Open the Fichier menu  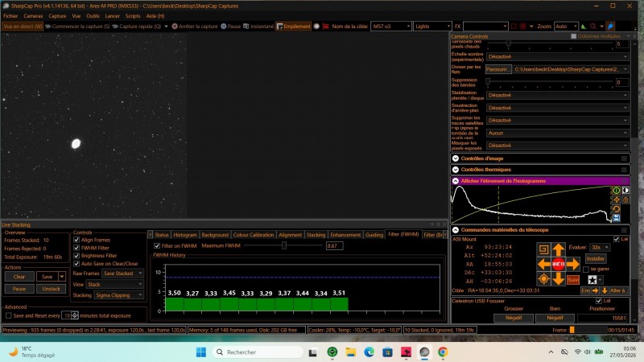tap(10, 16)
